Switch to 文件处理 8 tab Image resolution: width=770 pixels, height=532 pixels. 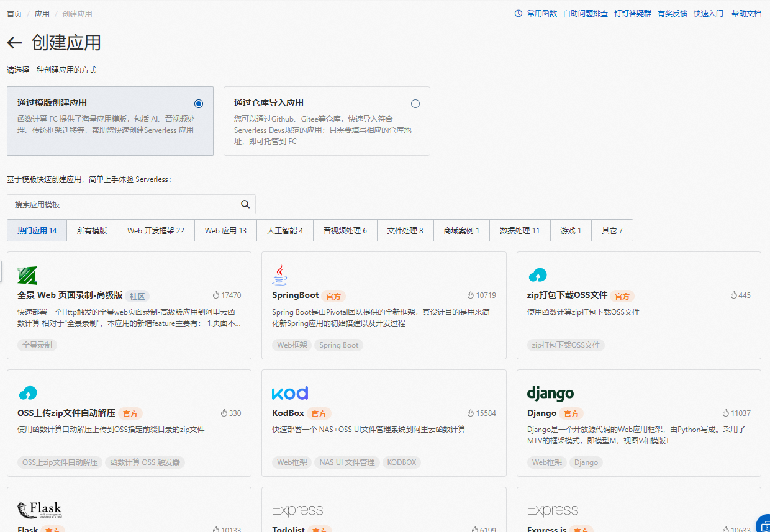405,230
